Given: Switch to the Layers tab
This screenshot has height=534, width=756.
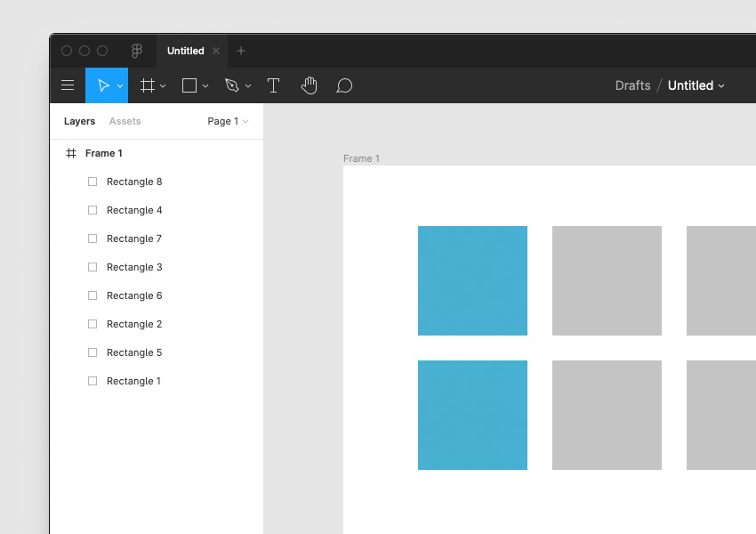Looking at the screenshot, I should coord(79,121).
